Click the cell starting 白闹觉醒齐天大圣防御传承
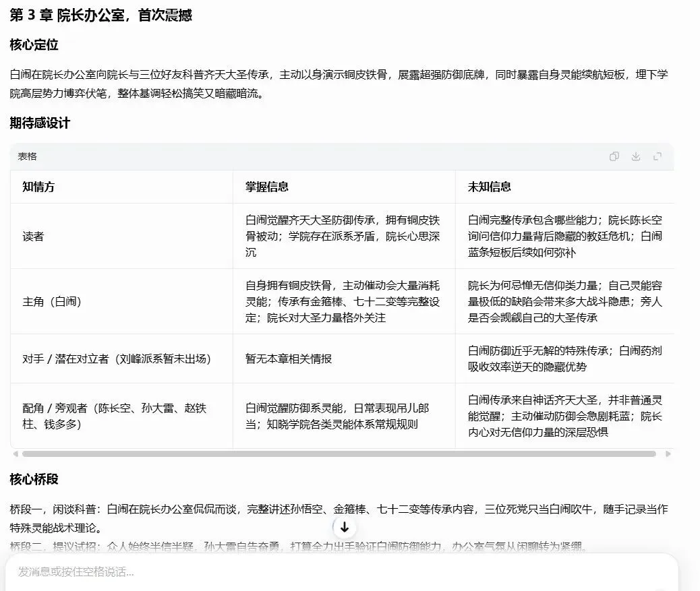 coord(344,236)
